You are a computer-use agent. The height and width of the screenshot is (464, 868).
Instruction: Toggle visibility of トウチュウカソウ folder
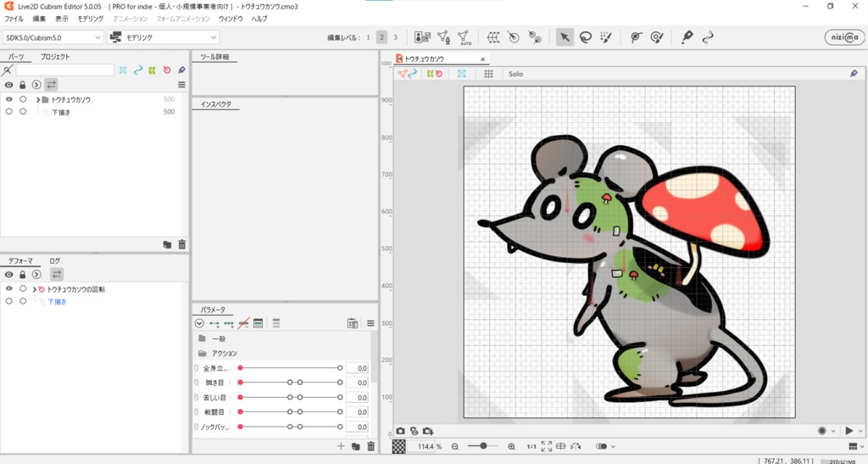pyautogui.click(x=8, y=99)
